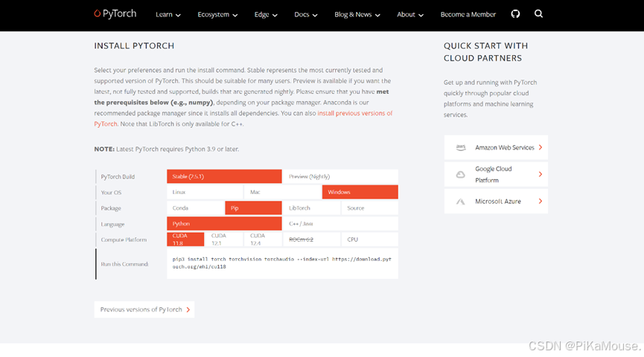Open site search via magnifier icon
The width and height of the screenshot is (644, 357).
click(538, 14)
